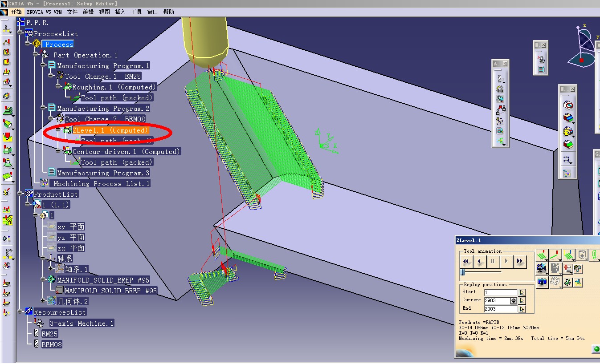Select the EM25 tool resource
Image resolution: width=600 pixels, height=364 pixels.
(50, 334)
